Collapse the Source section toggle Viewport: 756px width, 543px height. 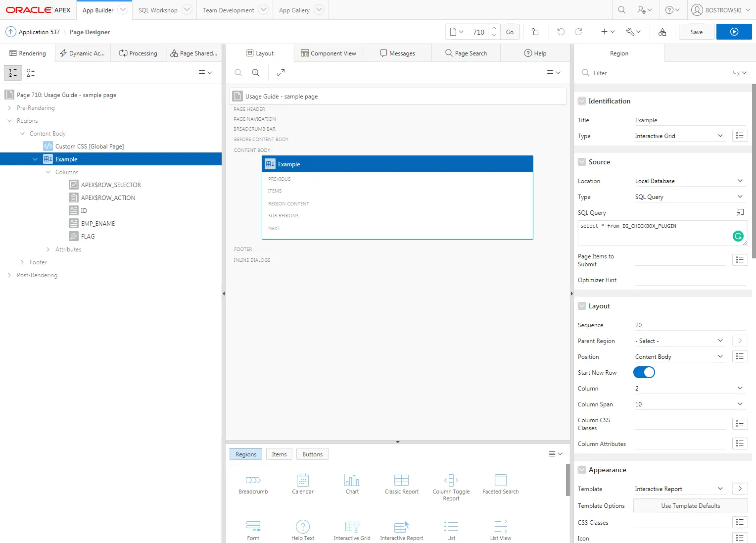coord(582,162)
